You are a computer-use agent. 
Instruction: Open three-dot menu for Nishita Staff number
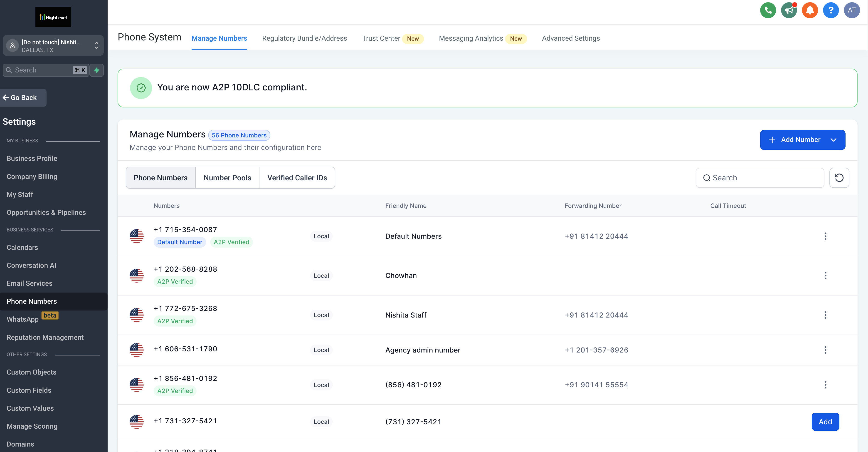point(825,315)
